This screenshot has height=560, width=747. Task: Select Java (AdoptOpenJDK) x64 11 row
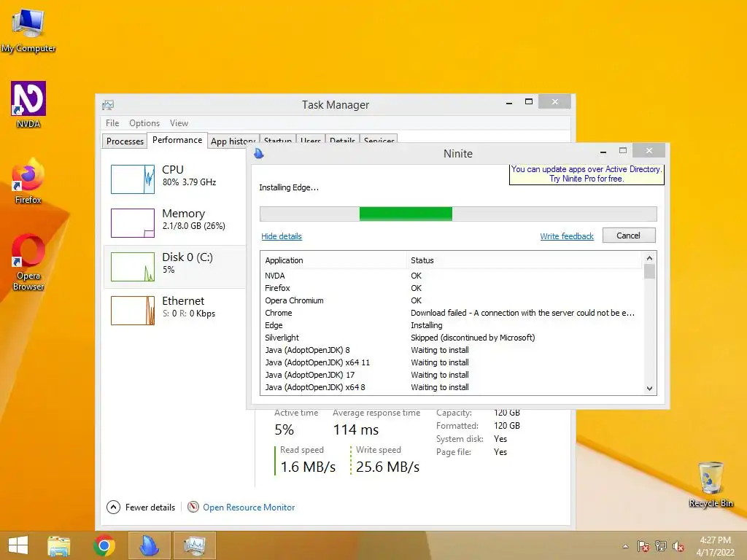coord(452,362)
